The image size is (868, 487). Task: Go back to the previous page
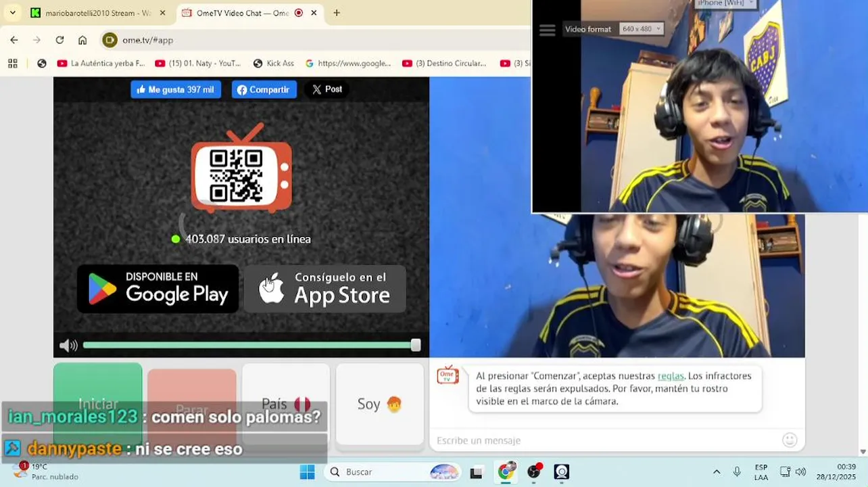(14, 40)
